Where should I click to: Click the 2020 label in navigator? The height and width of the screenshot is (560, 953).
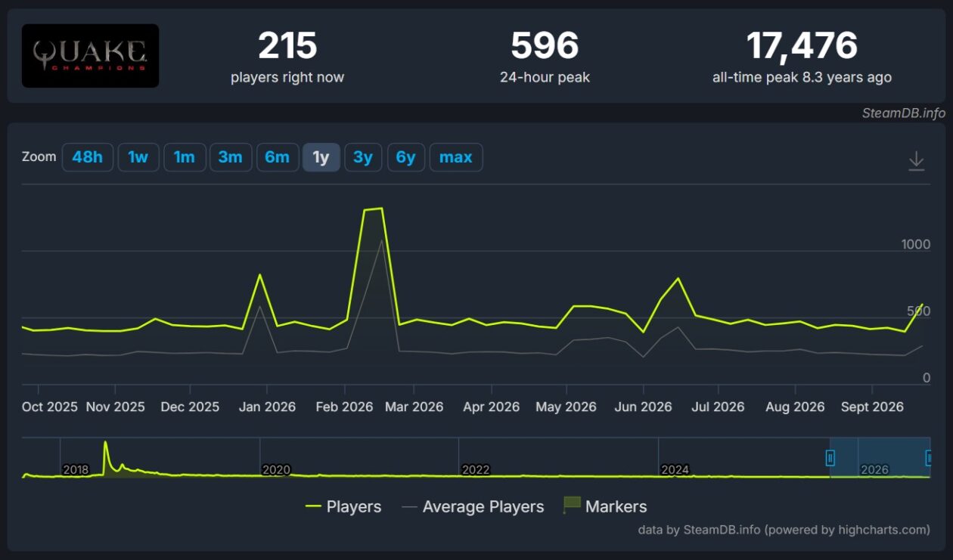[276, 469]
